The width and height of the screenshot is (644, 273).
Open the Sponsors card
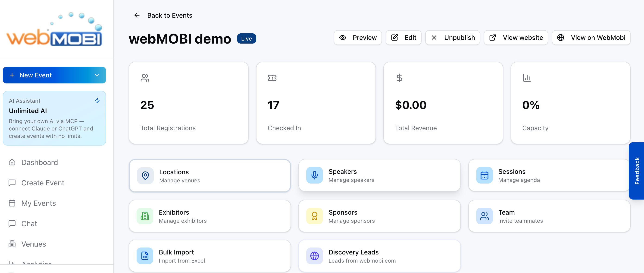pos(379,216)
